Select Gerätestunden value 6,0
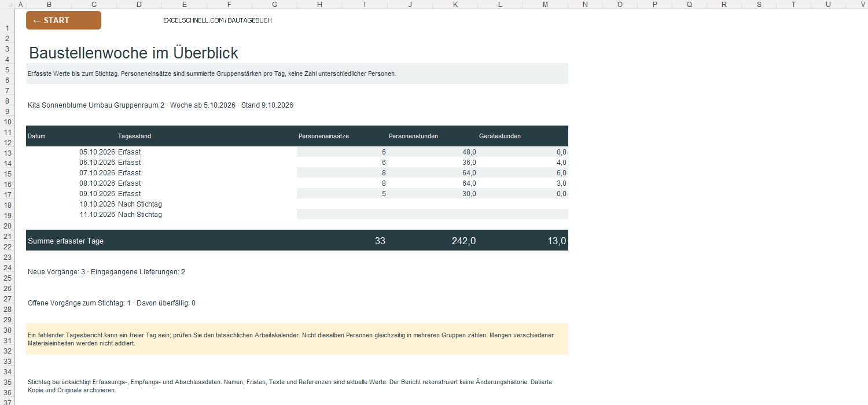The image size is (868, 405). [x=561, y=173]
